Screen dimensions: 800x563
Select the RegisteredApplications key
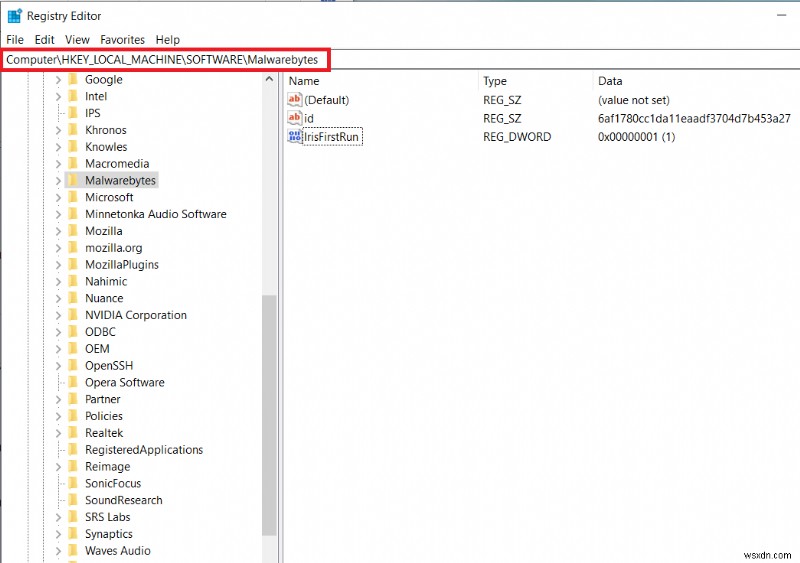click(144, 450)
